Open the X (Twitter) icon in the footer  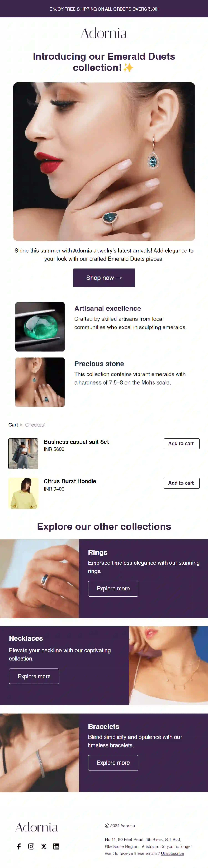pyautogui.click(x=44, y=846)
